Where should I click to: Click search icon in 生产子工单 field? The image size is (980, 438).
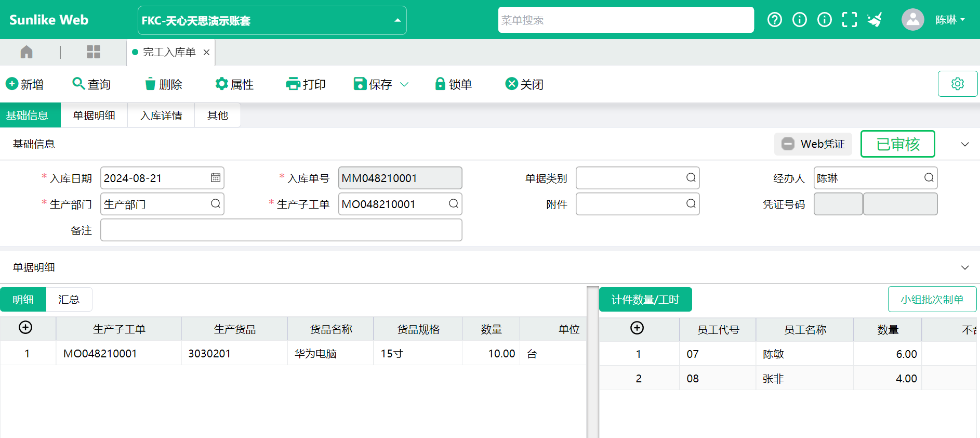pos(453,204)
